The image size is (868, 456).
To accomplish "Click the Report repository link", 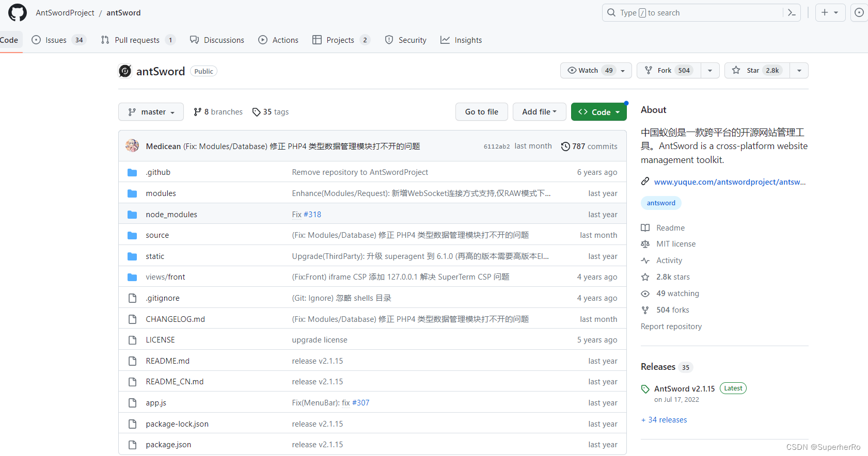I will point(671,327).
